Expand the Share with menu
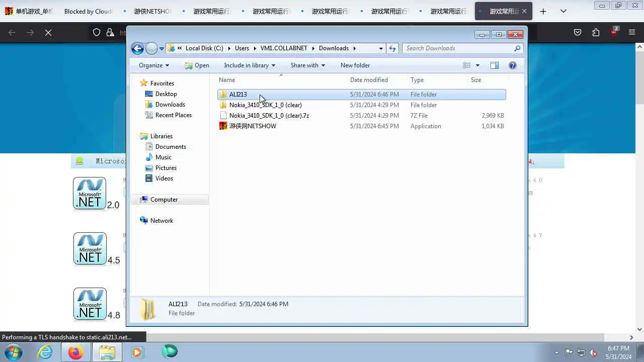Viewport: 644px width, 362px height. coord(307,65)
